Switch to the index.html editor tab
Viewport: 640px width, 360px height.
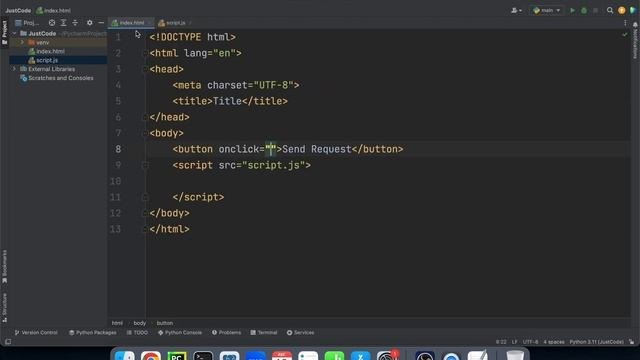tap(131, 23)
